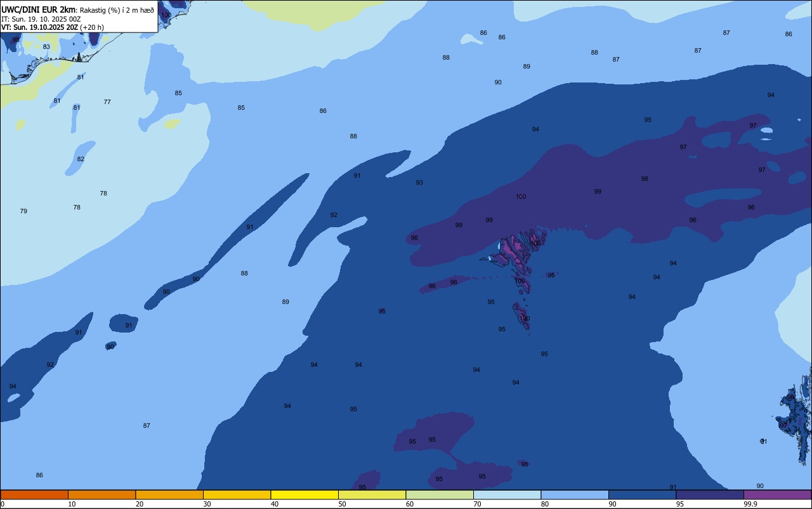The height and width of the screenshot is (509, 812).
Task: Click the 'IT: Sun. 19. 10. 2025 00Z' line
Action: [x=41, y=19]
